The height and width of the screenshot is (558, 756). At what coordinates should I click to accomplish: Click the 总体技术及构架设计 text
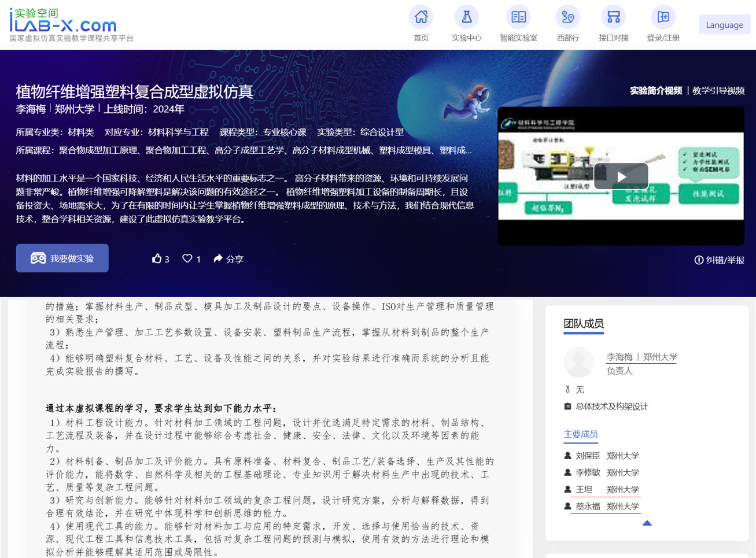(611, 407)
